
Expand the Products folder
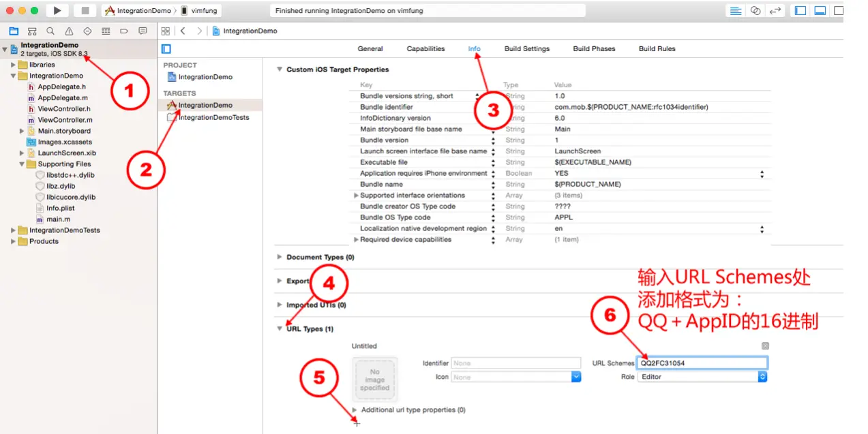pos(13,241)
